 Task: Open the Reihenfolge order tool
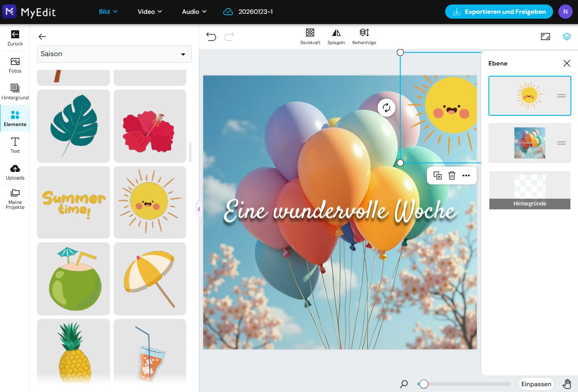[x=364, y=37]
